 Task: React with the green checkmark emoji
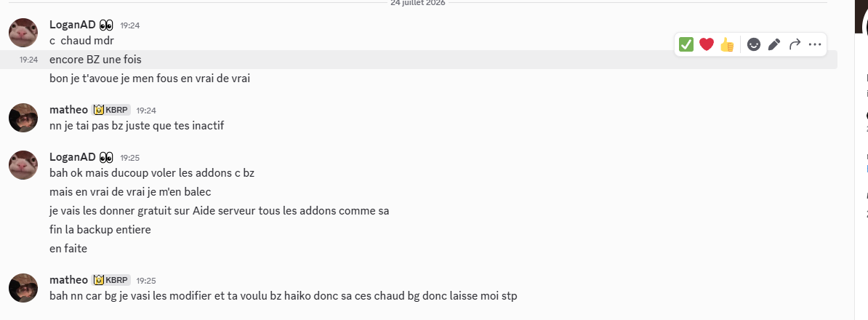[x=686, y=45]
